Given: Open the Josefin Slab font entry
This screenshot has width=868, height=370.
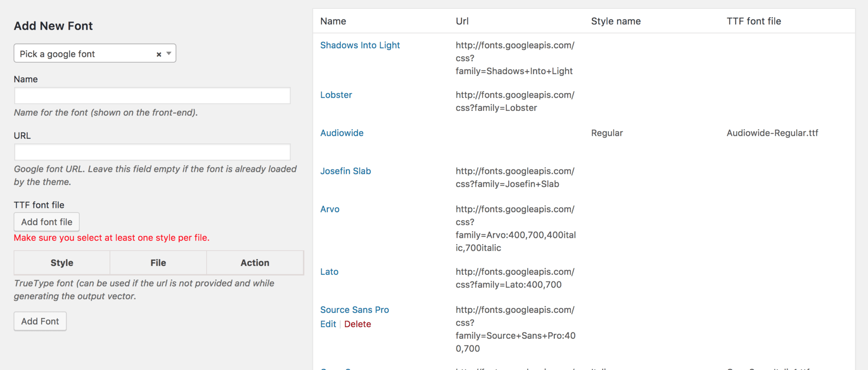Looking at the screenshot, I should pos(345,171).
